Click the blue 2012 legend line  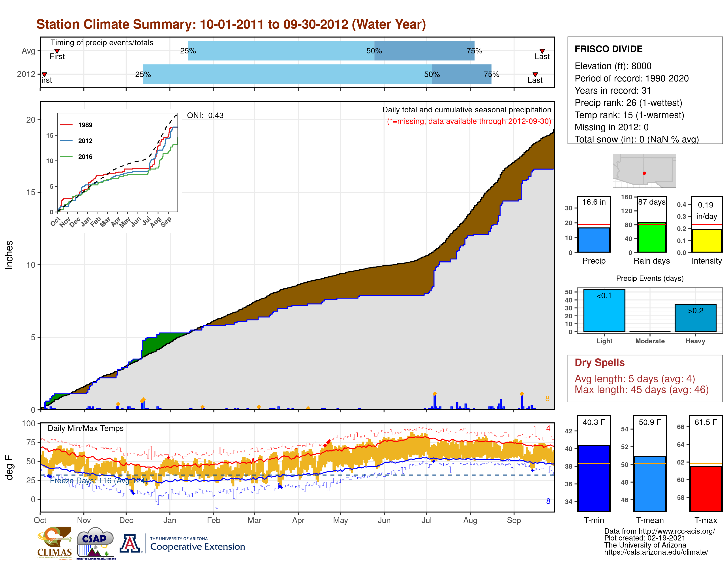66,141
